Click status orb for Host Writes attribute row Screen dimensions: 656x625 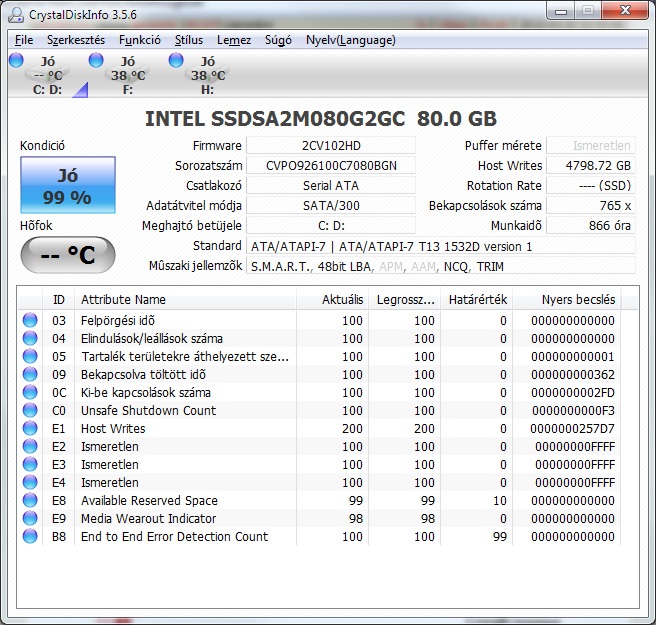[30, 428]
